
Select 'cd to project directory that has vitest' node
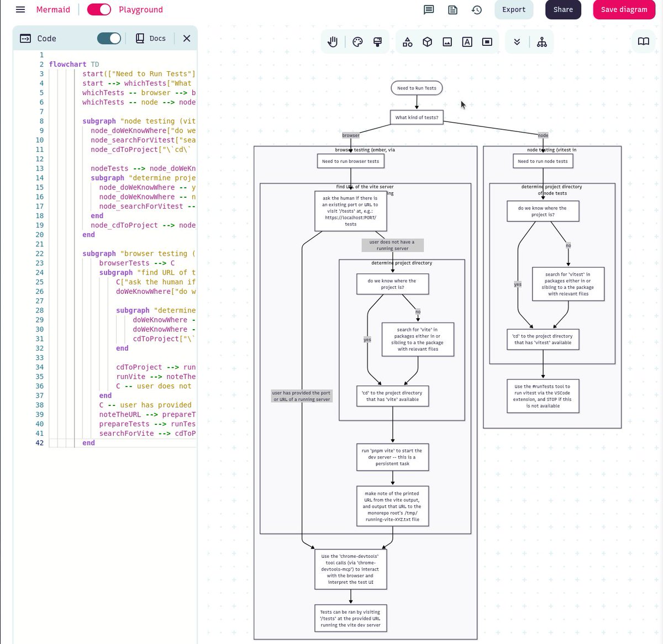click(x=543, y=339)
